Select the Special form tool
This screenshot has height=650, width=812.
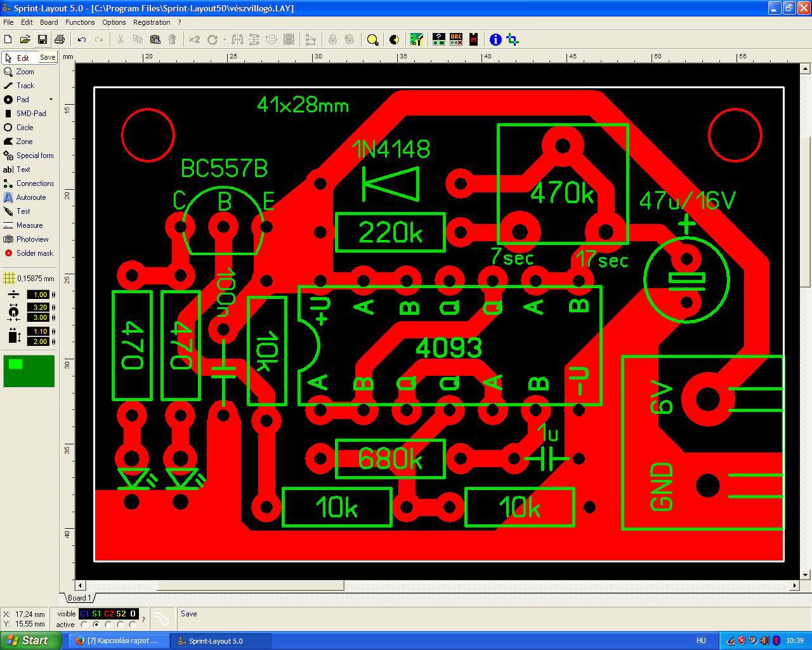coord(29,156)
